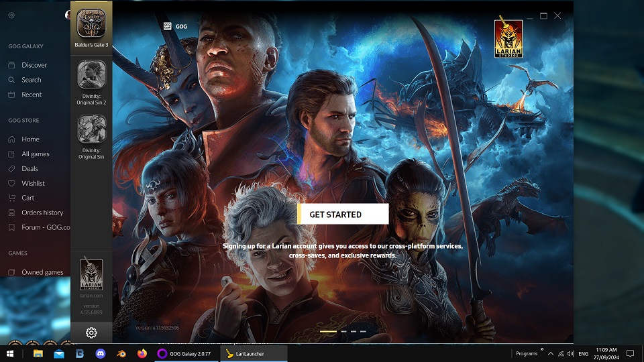
Task: Open the Larian launcher settings gear
Action: (91, 333)
